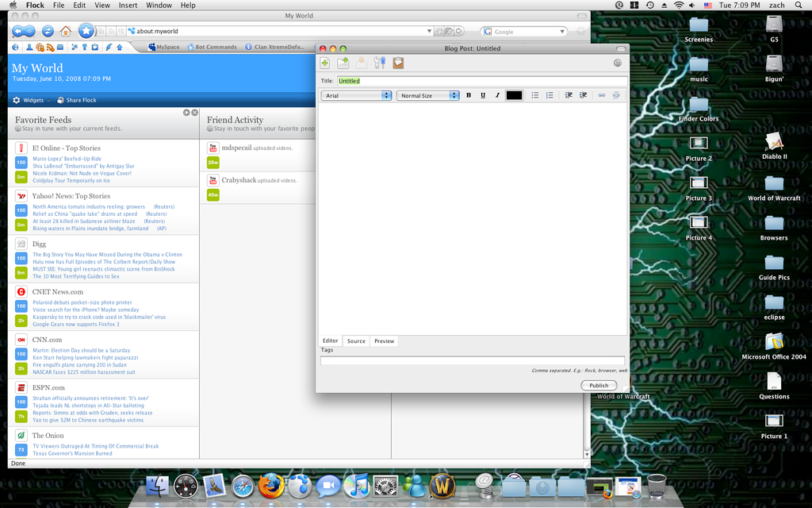Launch iTunes from the Dock
812x508 pixels.
click(357, 486)
